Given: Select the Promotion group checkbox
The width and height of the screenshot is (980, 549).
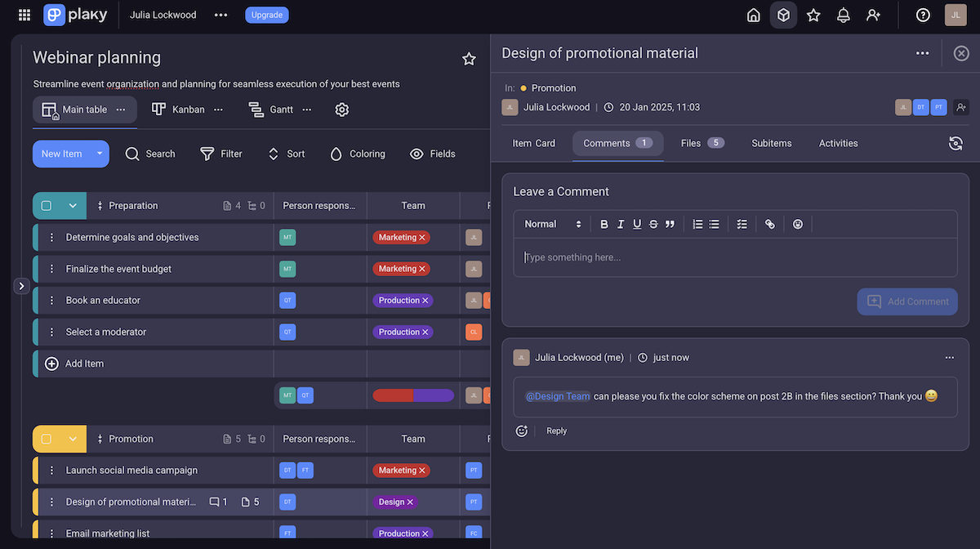Looking at the screenshot, I should [x=47, y=439].
